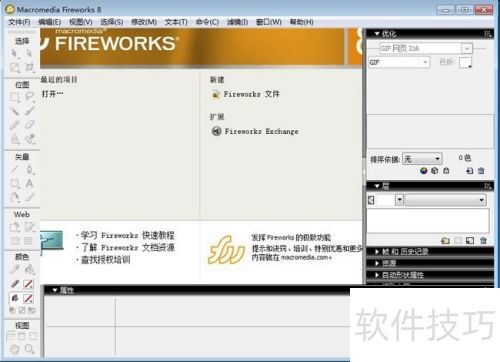This screenshot has width=500, height=362.
Task: Open the 滤镜(I) menu
Action: click(237, 22)
